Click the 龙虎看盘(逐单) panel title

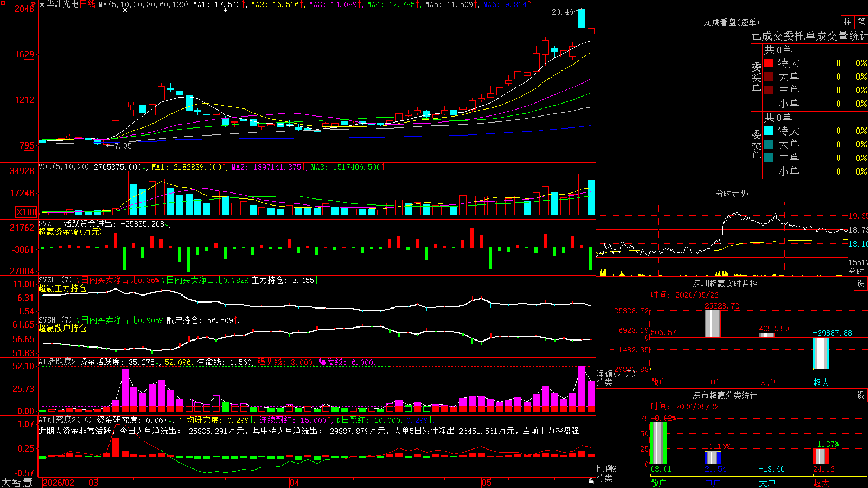[x=732, y=22]
